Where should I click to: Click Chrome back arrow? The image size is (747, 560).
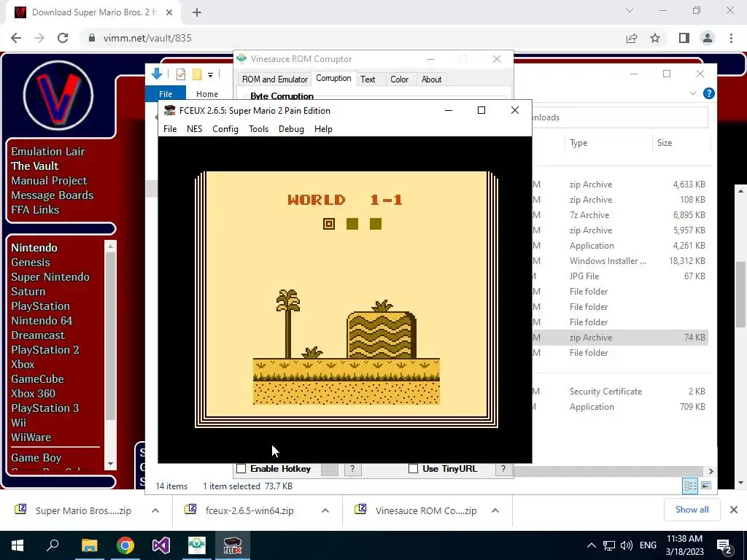click(x=16, y=38)
